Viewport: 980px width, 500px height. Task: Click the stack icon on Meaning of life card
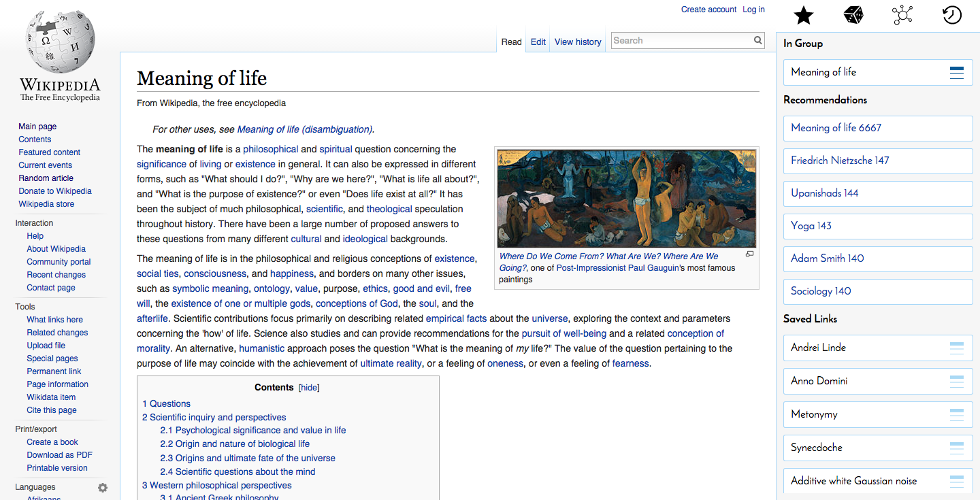pyautogui.click(x=957, y=73)
